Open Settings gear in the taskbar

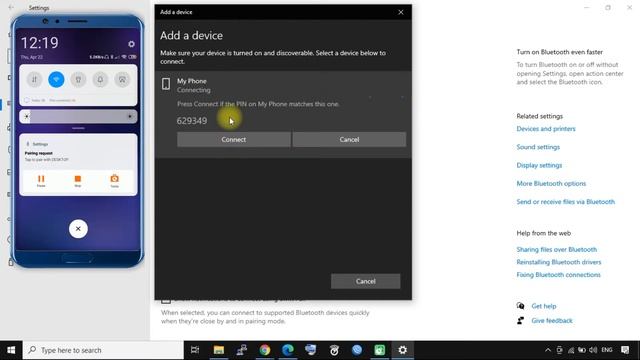point(403,350)
